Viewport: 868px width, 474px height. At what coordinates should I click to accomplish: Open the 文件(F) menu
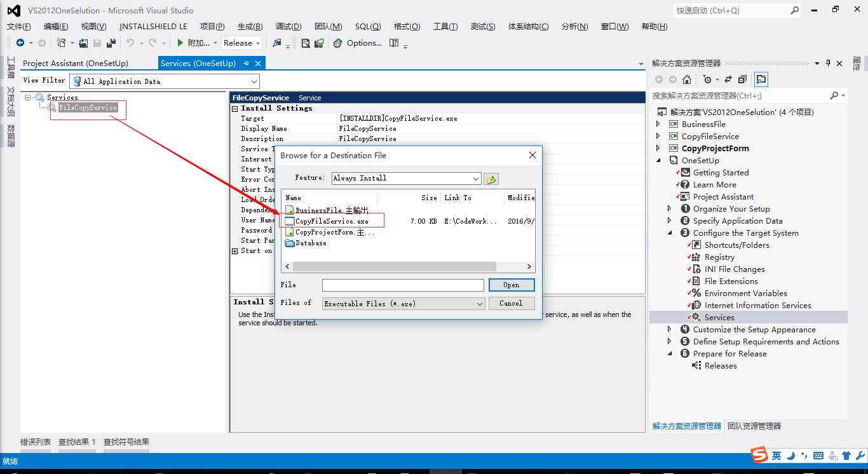click(x=19, y=26)
